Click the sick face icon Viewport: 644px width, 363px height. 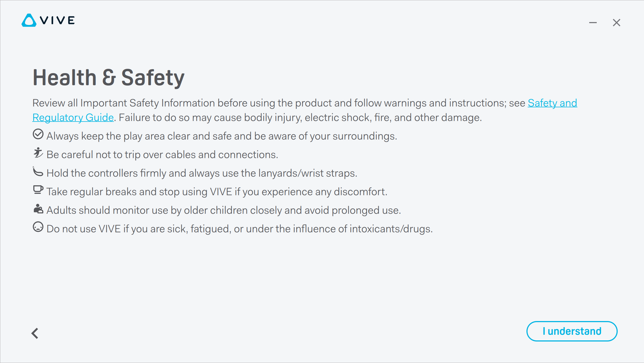(x=38, y=227)
